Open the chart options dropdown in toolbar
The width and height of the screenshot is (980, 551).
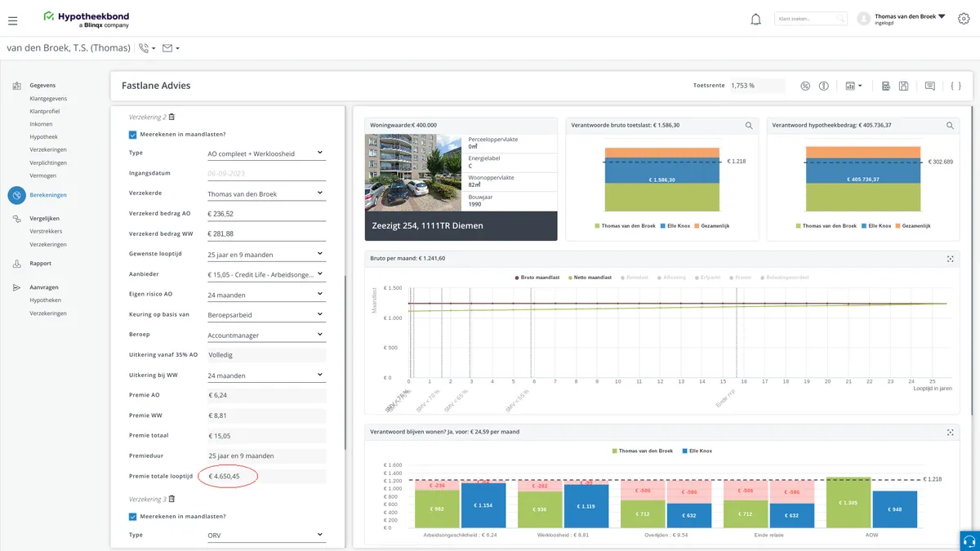click(853, 86)
